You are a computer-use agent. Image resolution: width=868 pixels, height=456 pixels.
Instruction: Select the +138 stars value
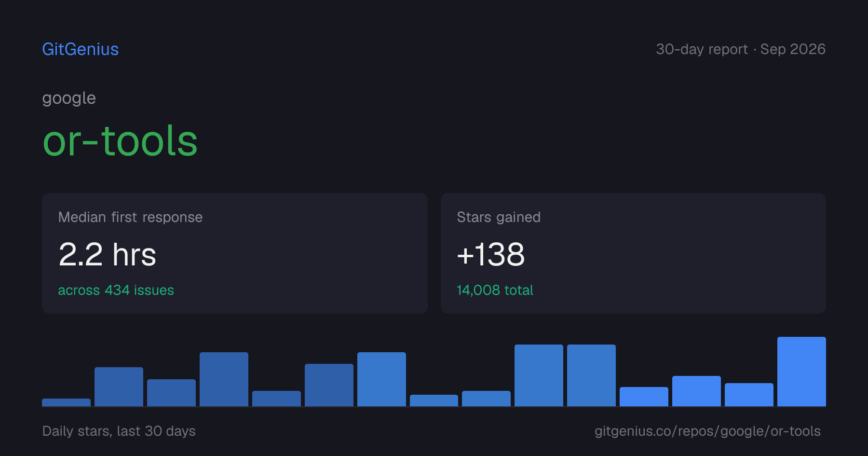[491, 254]
